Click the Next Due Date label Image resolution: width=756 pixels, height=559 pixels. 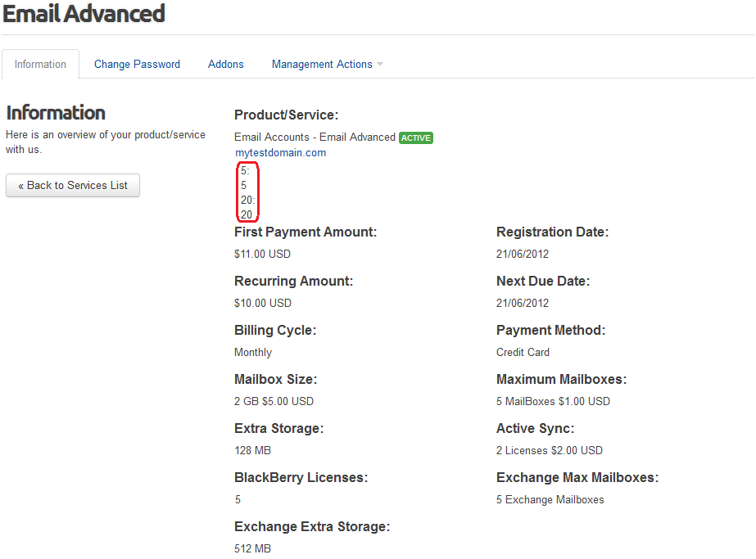(x=543, y=282)
